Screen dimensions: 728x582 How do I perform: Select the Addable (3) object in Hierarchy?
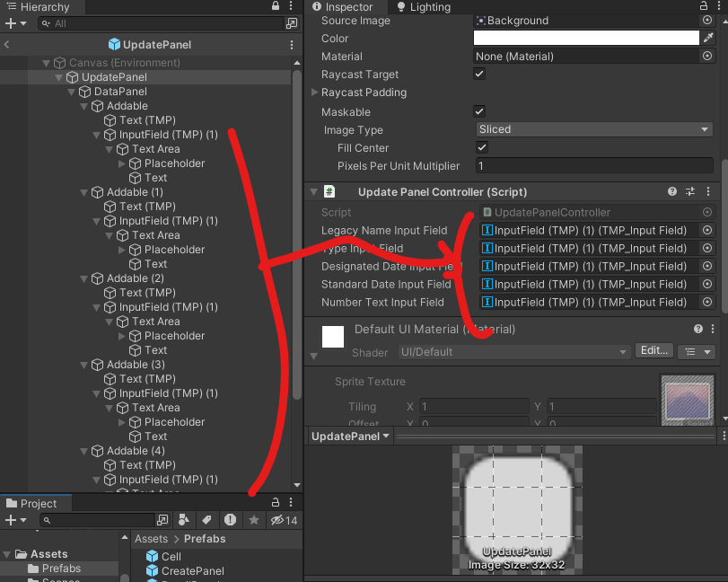[x=136, y=365]
